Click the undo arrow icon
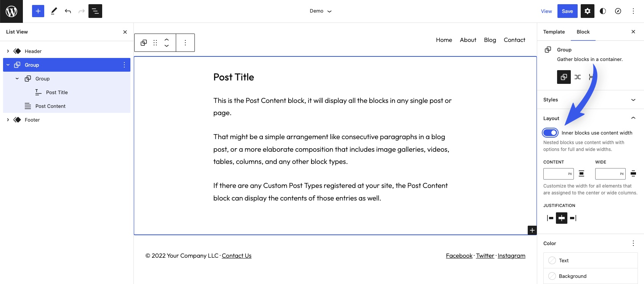The image size is (644, 284). click(x=68, y=11)
